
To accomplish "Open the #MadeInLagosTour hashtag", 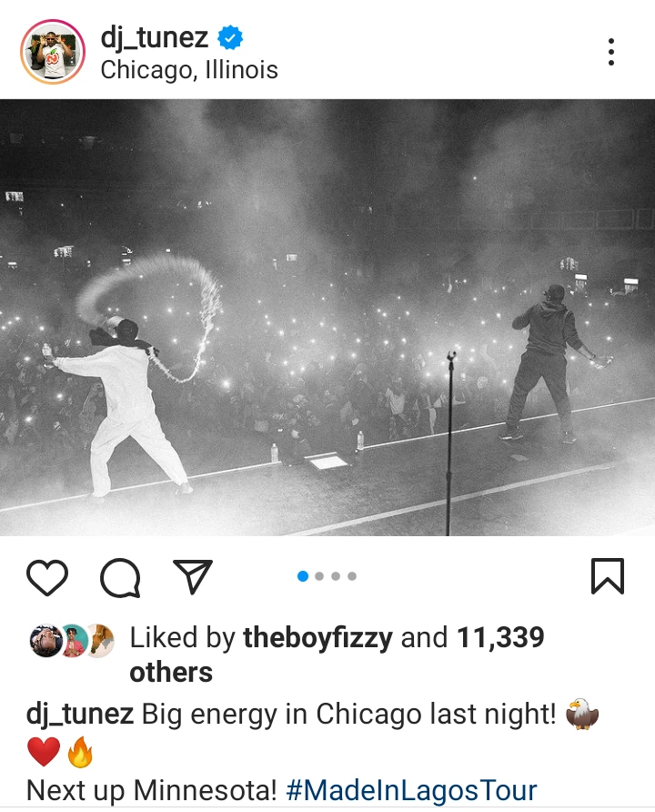I will pos(411,790).
